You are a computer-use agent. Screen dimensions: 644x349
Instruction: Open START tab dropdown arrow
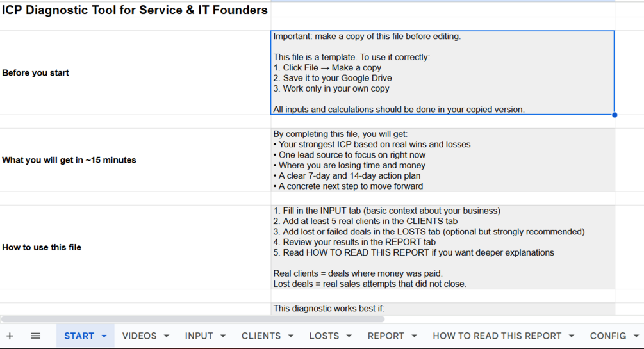click(104, 336)
